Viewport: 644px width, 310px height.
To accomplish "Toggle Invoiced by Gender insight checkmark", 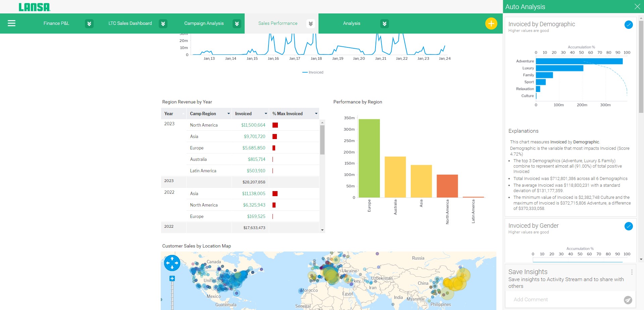I will click(628, 226).
